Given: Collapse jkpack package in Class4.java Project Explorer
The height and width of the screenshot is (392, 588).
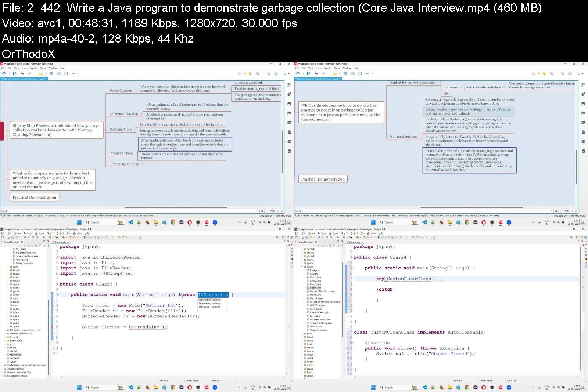Looking at the screenshot, I should [302, 267].
